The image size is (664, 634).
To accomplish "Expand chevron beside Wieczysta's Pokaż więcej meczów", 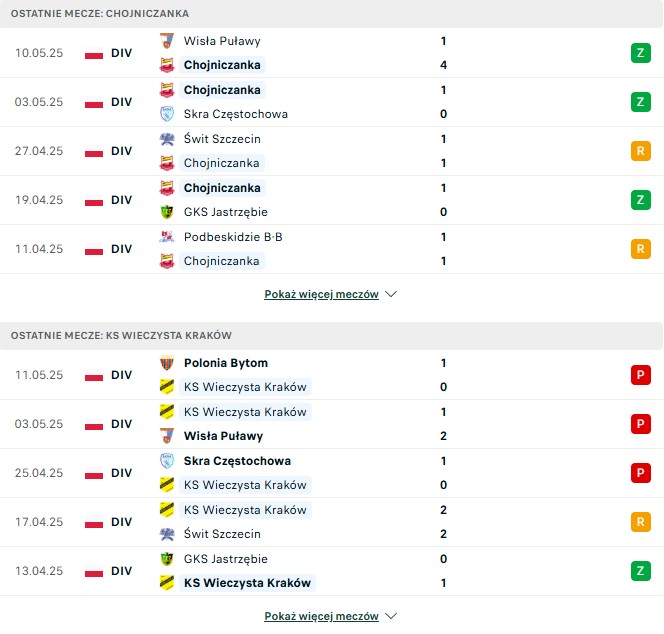I will 391,616.
